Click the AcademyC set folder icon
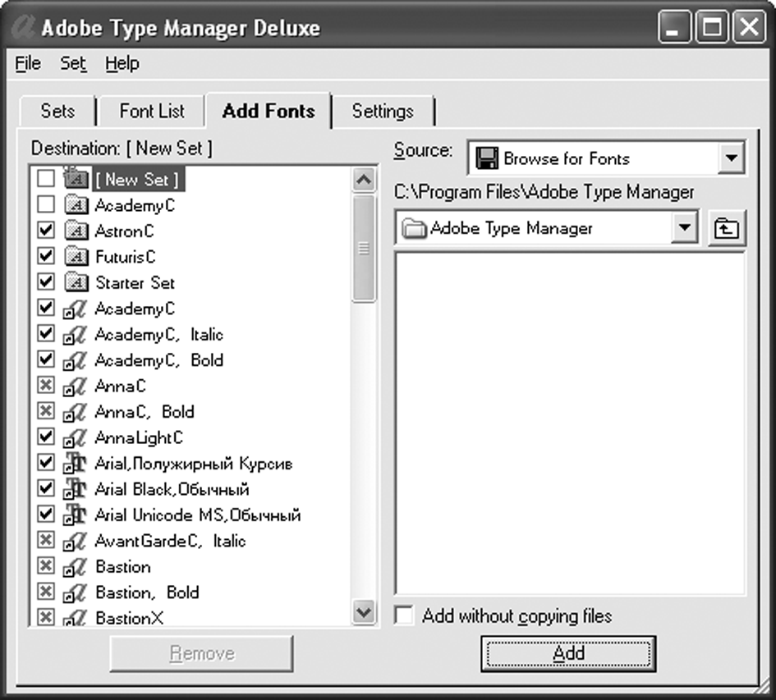The width and height of the screenshot is (776, 700). [x=76, y=205]
